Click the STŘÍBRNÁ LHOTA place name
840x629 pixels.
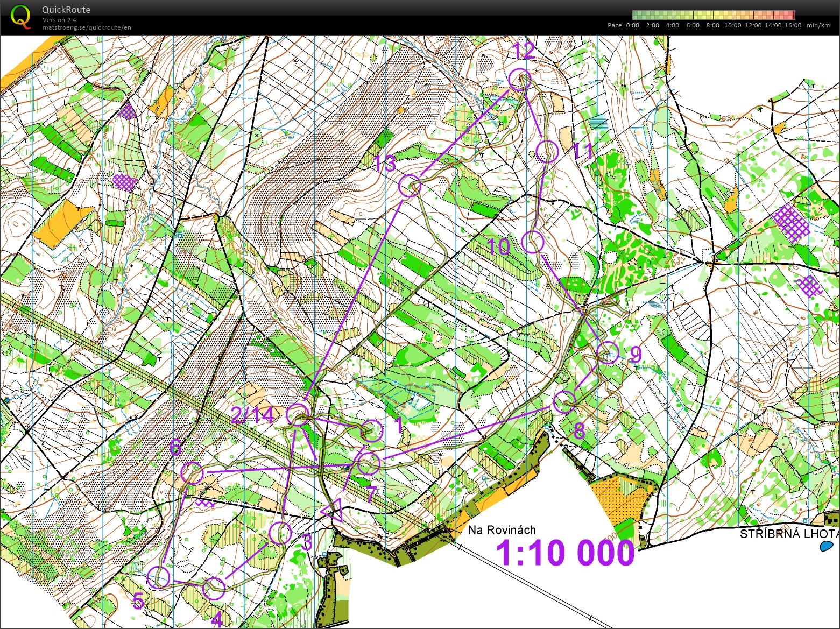(789, 534)
